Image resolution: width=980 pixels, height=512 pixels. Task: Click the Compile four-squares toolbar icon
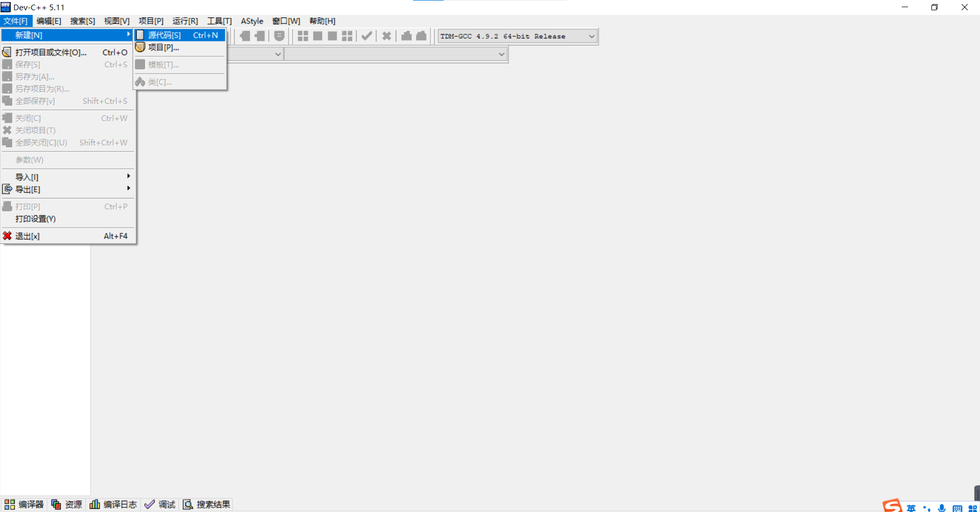tap(303, 36)
